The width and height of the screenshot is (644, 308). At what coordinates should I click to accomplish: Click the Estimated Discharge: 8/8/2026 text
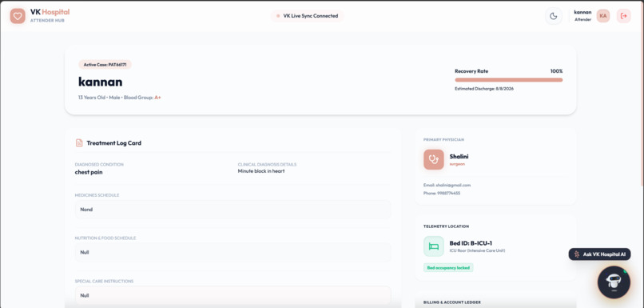(484, 89)
